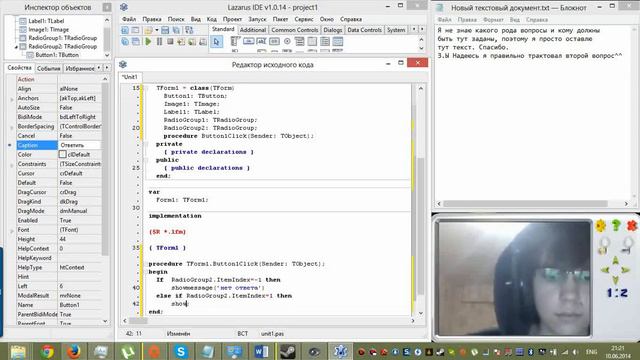Viewport: 640px width, 360px height.
Task: Click the Step Out debug icon
Action: [203, 42]
